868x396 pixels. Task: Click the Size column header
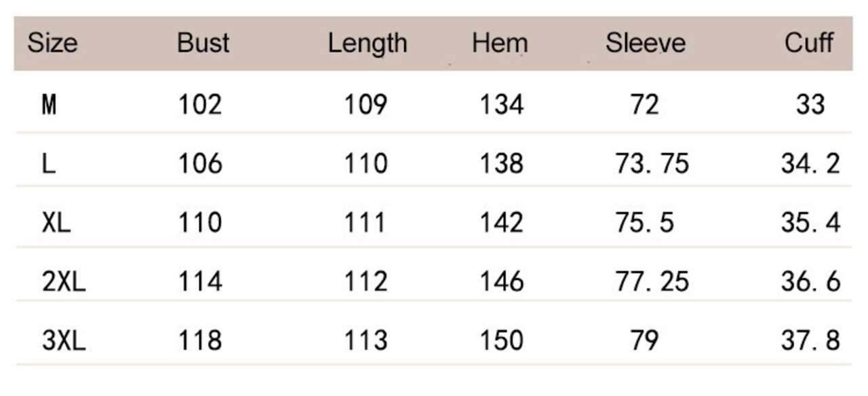tap(52, 43)
